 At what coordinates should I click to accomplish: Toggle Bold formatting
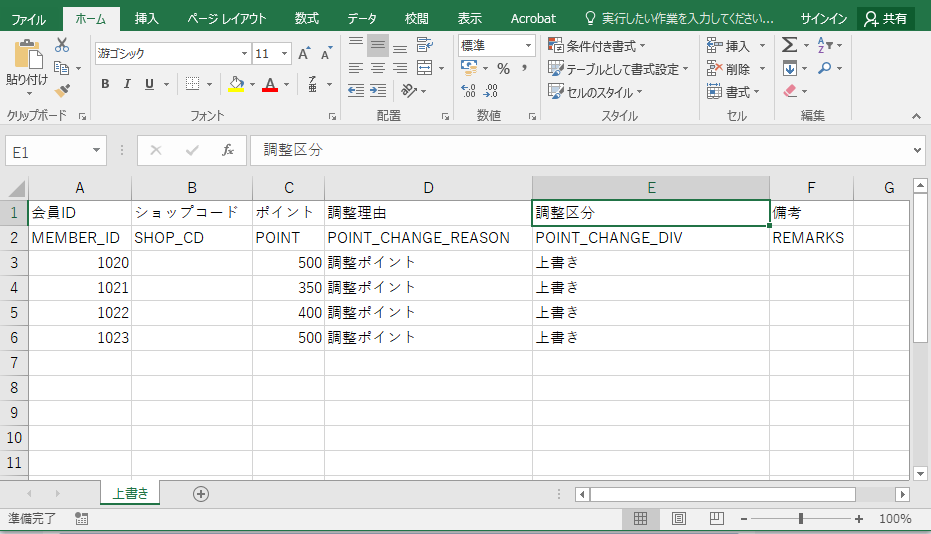click(105, 84)
